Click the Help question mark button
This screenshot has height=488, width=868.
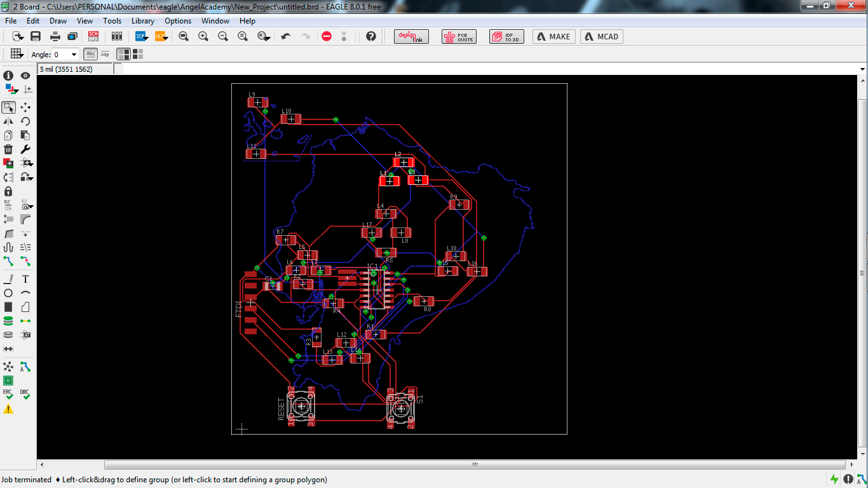click(x=371, y=37)
